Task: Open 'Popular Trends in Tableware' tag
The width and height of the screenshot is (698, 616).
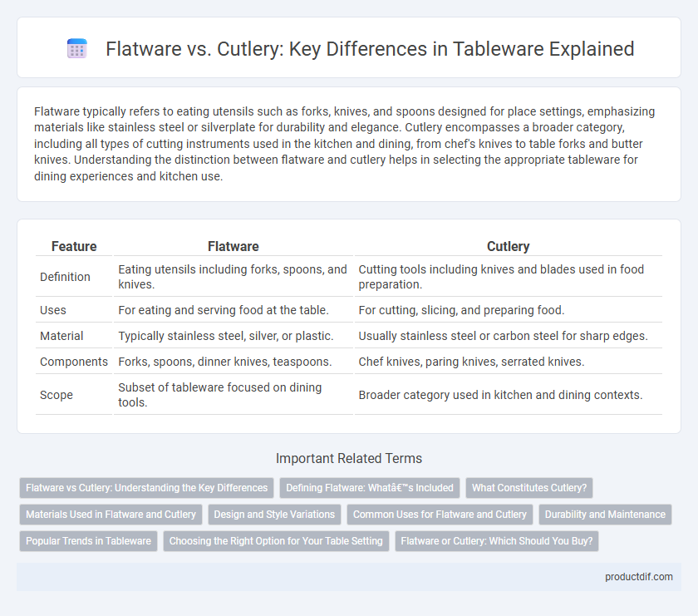Action: click(88, 541)
